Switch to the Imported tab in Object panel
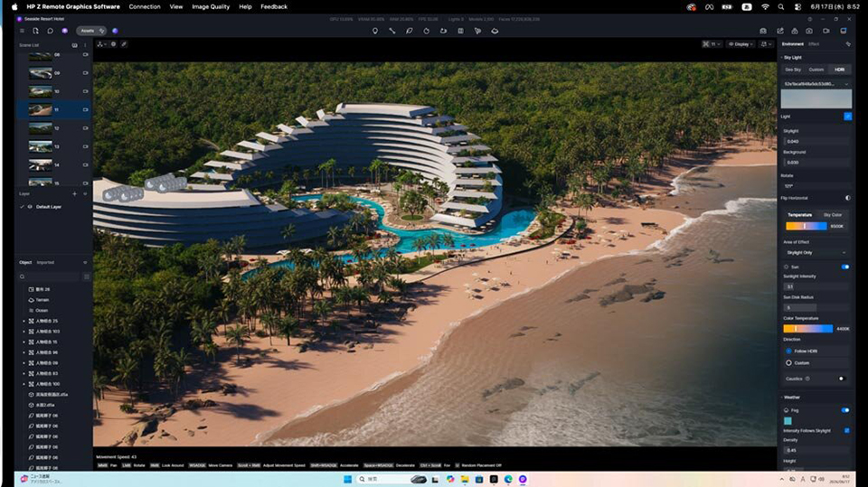Viewport: 868px width, 487px height. coord(45,262)
